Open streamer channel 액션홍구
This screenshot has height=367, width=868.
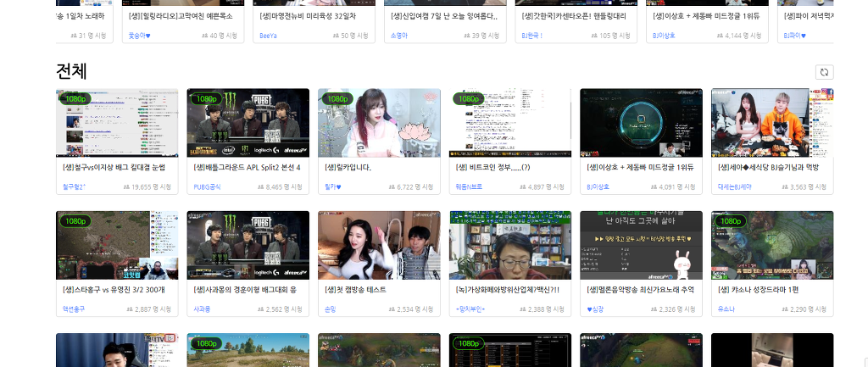click(x=74, y=309)
